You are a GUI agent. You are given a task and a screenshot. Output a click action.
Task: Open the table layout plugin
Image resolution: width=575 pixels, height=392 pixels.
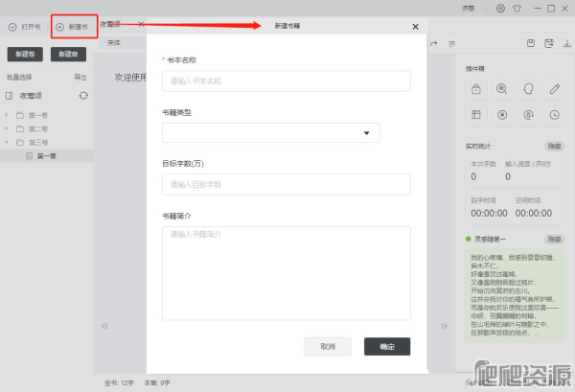476,115
